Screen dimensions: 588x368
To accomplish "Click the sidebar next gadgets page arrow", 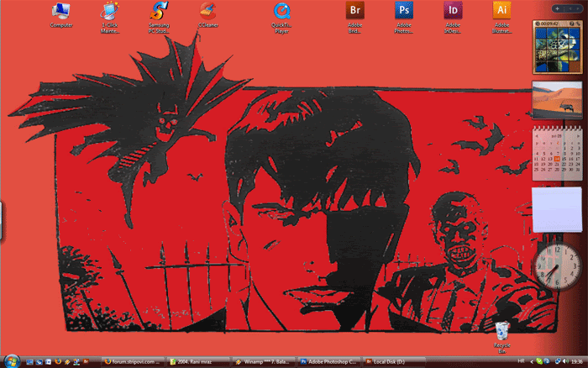I will tap(578, 8).
